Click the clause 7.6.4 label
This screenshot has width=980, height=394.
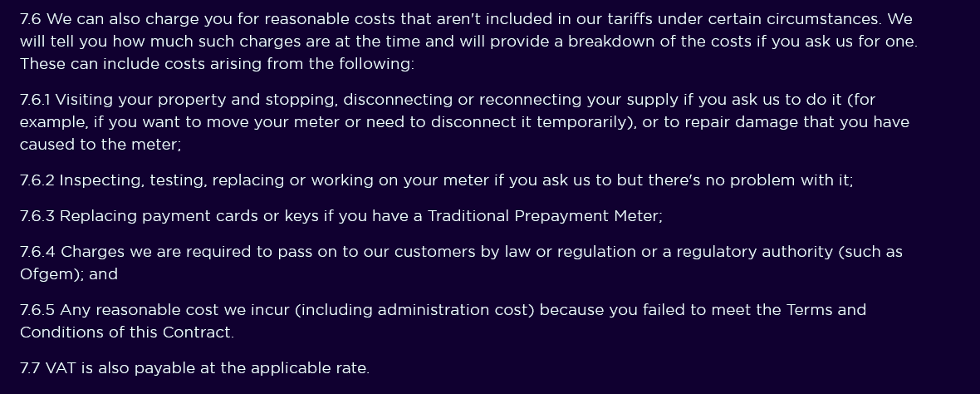pyautogui.click(x=38, y=252)
